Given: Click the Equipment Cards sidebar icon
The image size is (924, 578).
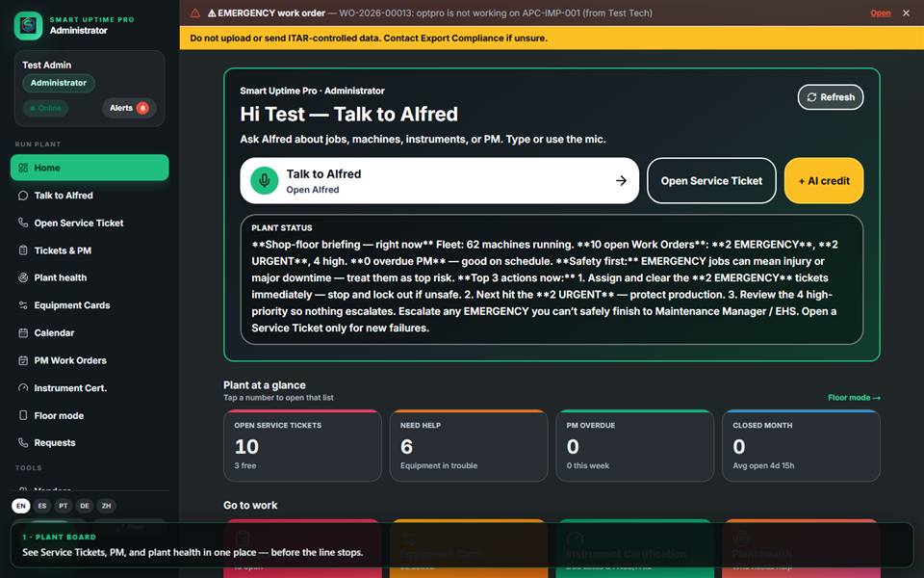Looking at the screenshot, I should point(23,305).
